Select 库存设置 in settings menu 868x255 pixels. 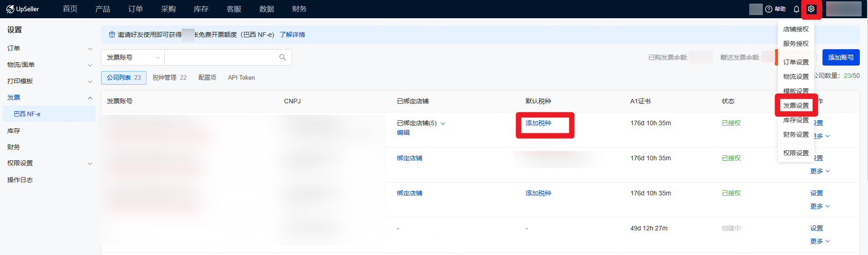click(796, 120)
